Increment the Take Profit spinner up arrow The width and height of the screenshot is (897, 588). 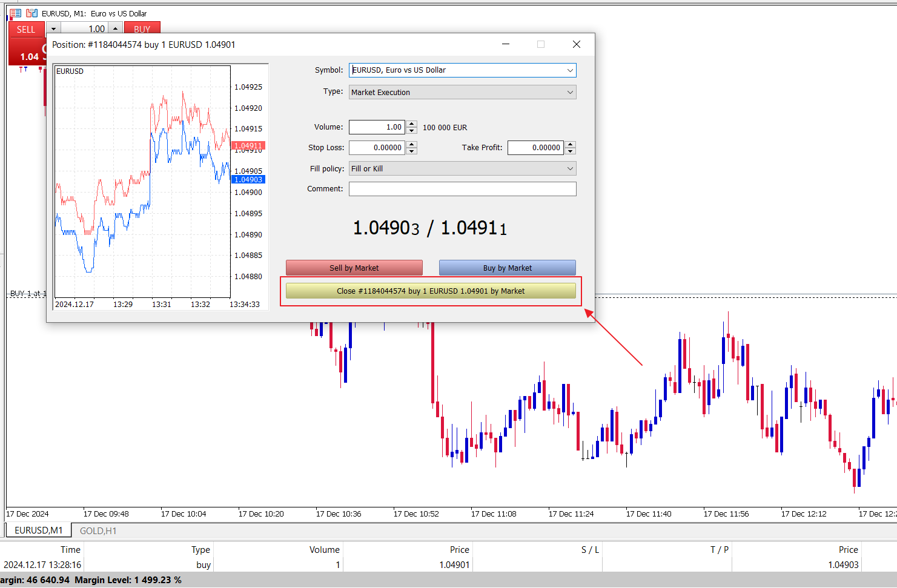click(x=571, y=144)
